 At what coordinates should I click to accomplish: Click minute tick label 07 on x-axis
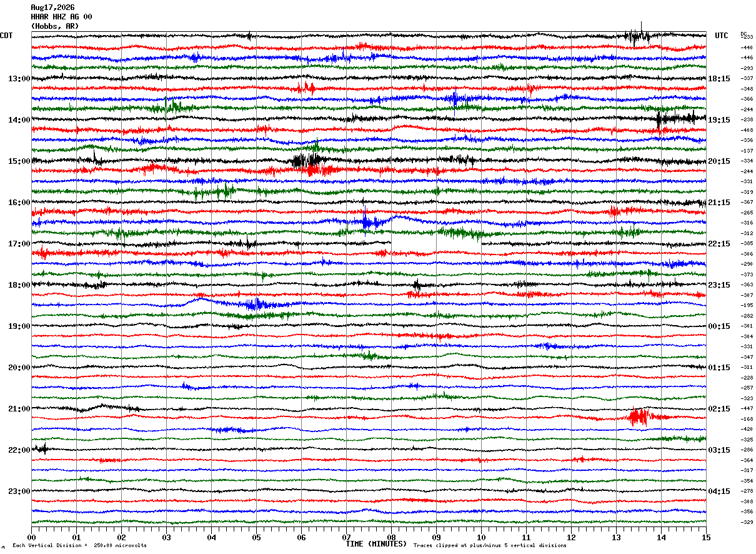(346, 537)
